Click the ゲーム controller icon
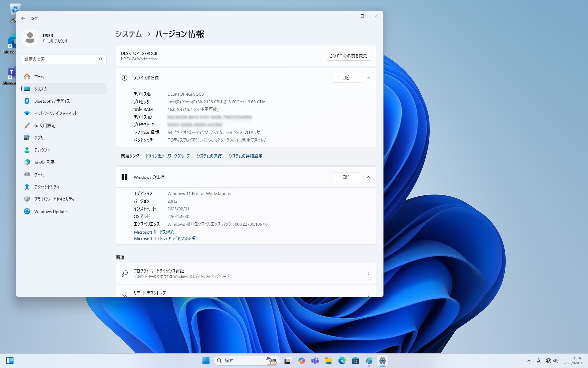This screenshot has height=368, width=588. (27, 174)
